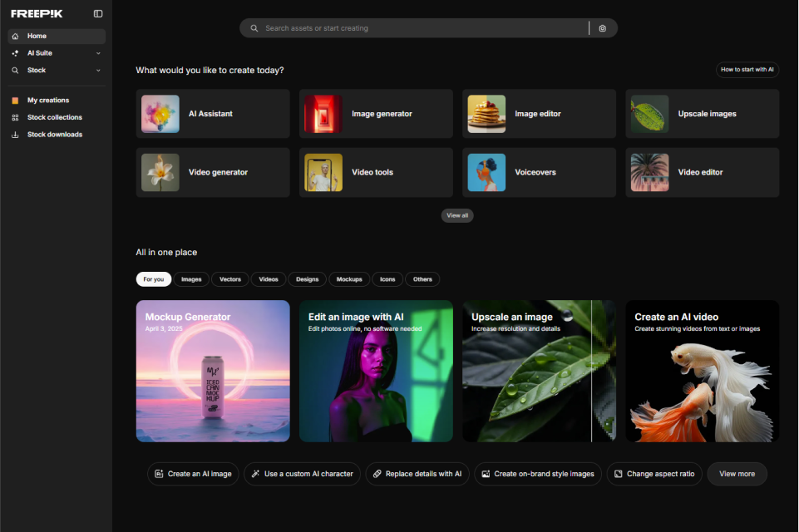799x532 pixels.
Task: Open Home via house icon
Action: click(x=15, y=37)
